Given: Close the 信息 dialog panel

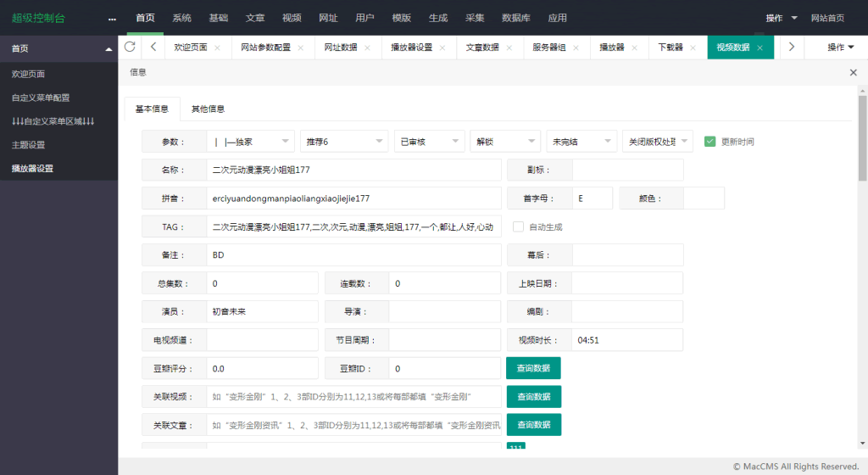Looking at the screenshot, I should (x=853, y=73).
